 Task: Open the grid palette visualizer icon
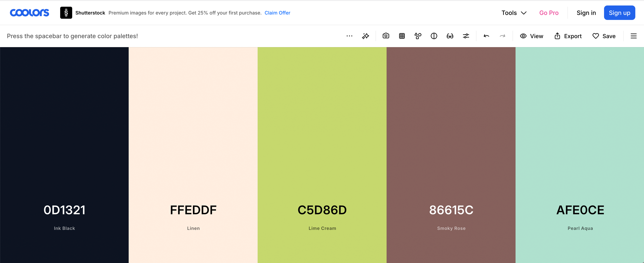tap(402, 36)
